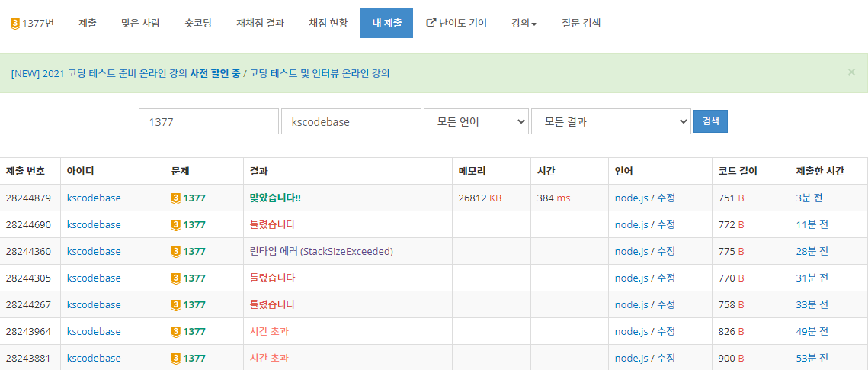Image resolution: width=868 pixels, height=370 pixels.
Task: Click submission number 28244879
Action: [28, 198]
